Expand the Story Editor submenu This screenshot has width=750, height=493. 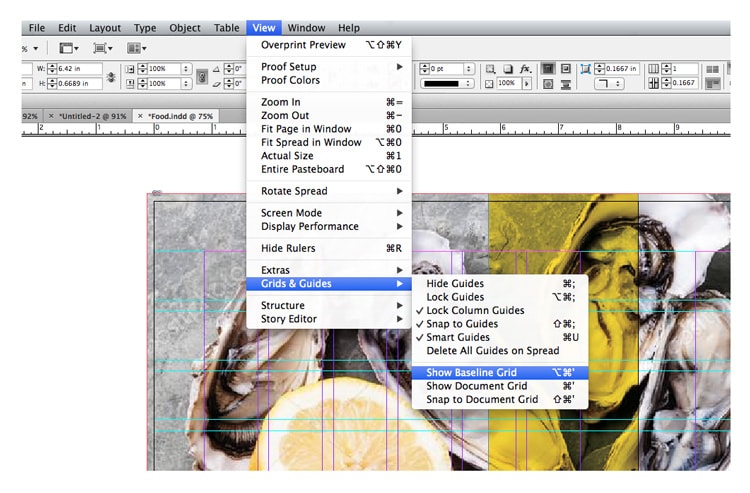point(329,319)
